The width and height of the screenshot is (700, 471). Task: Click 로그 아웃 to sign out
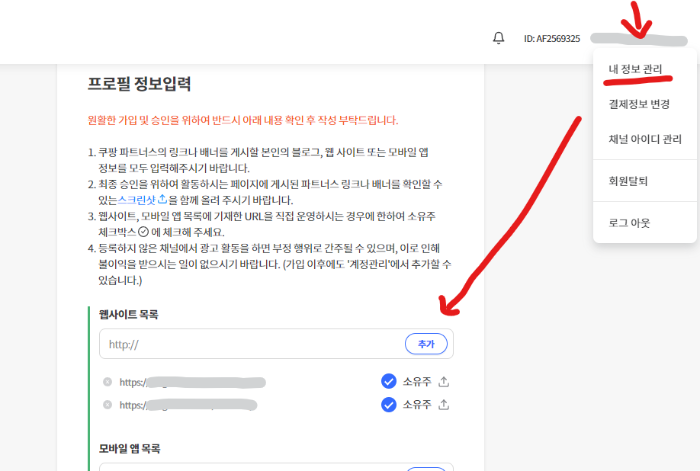[629, 222]
